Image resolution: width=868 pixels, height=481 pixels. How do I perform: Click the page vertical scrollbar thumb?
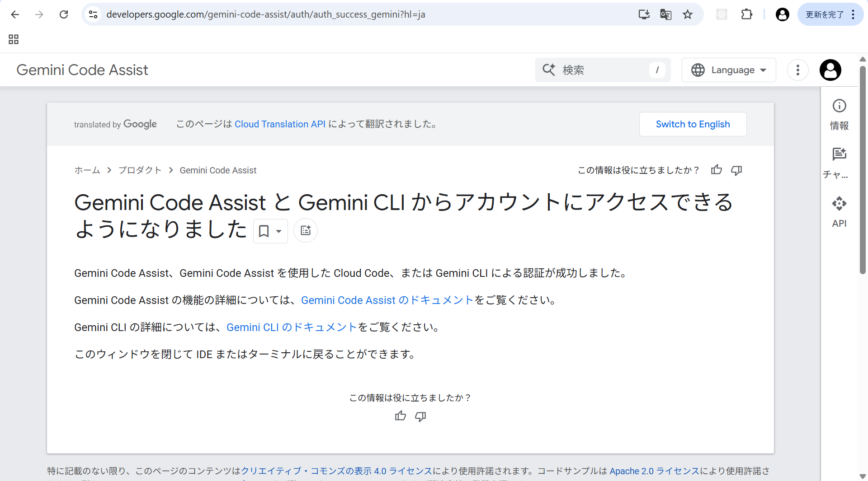coord(863,169)
